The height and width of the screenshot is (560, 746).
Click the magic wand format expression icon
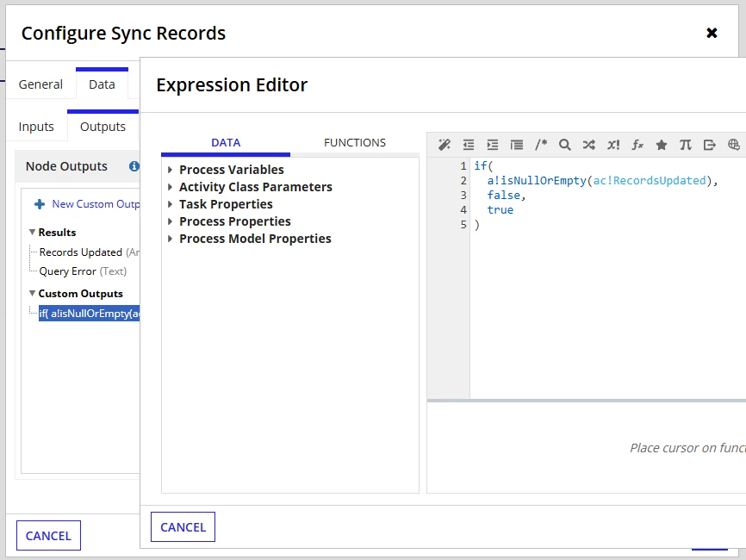[444, 145]
